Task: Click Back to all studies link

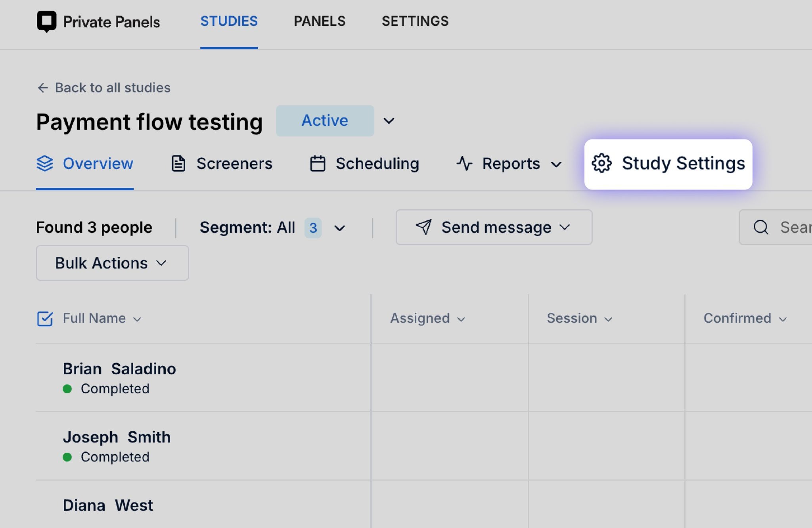Action: click(x=113, y=88)
